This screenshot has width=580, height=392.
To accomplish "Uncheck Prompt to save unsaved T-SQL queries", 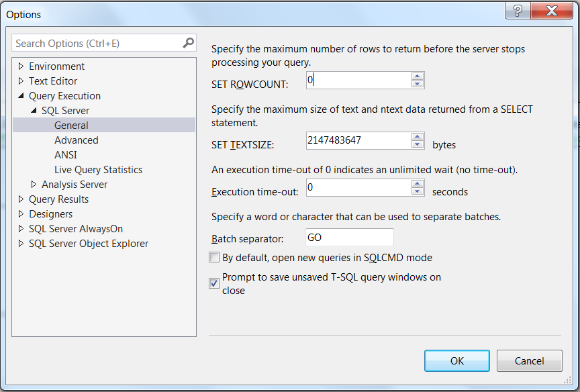I will (214, 283).
